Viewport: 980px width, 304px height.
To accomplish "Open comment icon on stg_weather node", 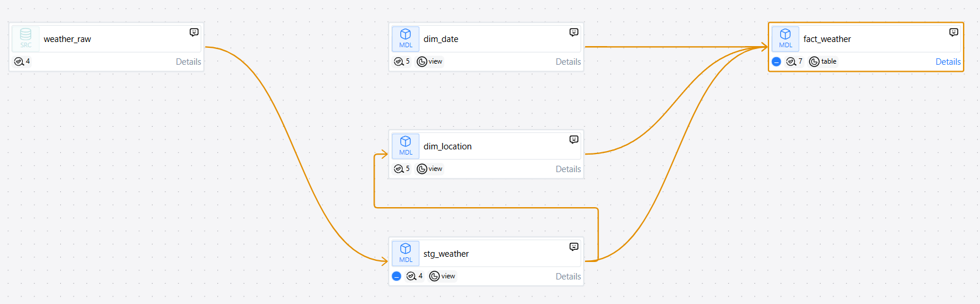I will pyautogui.click(x=574, y=247).
